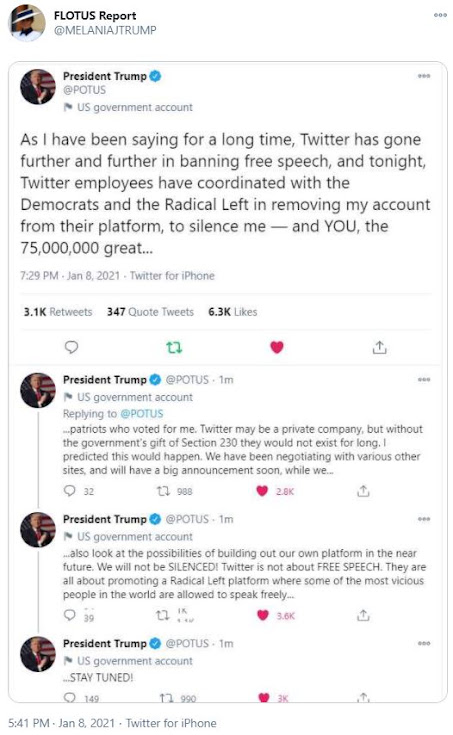Like the tweet showing 3.6K likes
453x735 pixels.
tap(263, 615)
